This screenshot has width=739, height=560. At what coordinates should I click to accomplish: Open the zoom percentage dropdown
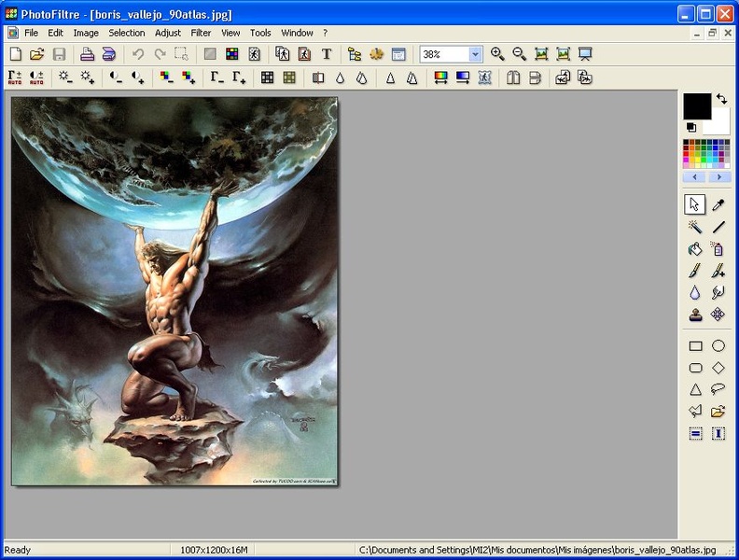[475, 55]
